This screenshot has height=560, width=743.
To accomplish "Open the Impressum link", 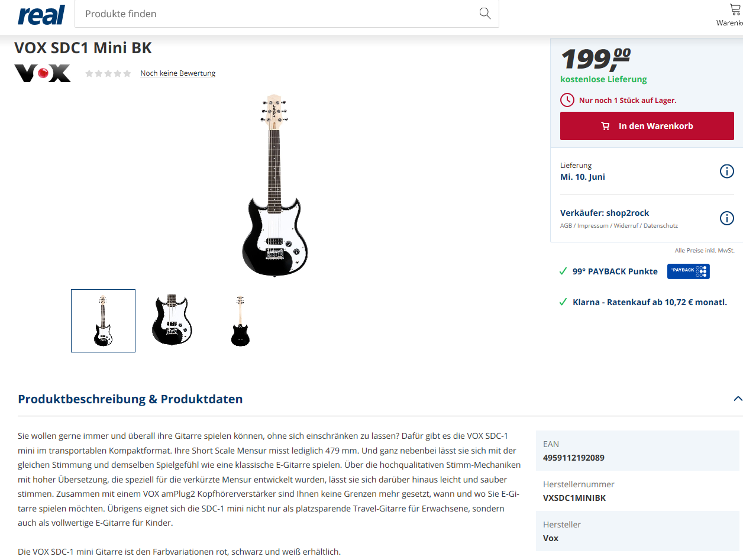I will pyautogui.click(x=593, y=226).
